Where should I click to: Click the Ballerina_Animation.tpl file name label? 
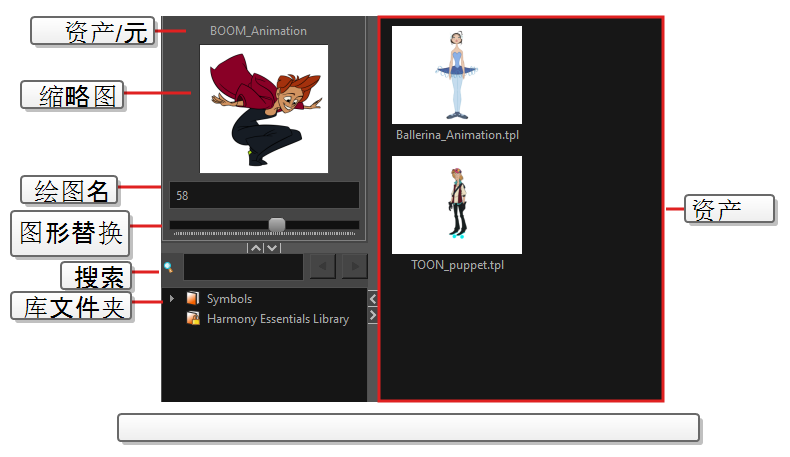(457, 135)
